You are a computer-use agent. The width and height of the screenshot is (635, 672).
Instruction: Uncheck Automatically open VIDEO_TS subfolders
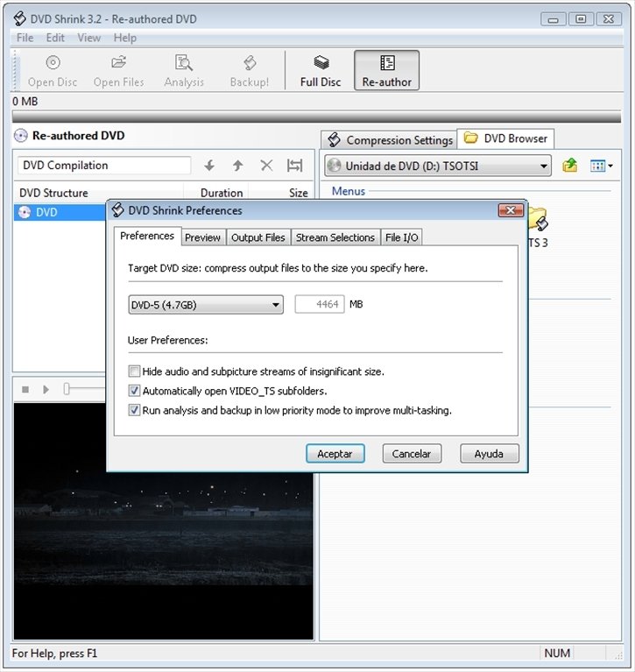click(134, 391)
